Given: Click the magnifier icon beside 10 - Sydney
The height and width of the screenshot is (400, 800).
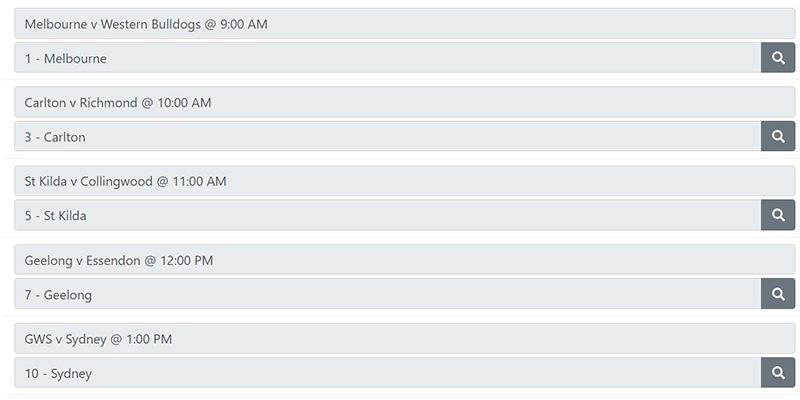Looking at the screenshot, I should click(778, 372).
